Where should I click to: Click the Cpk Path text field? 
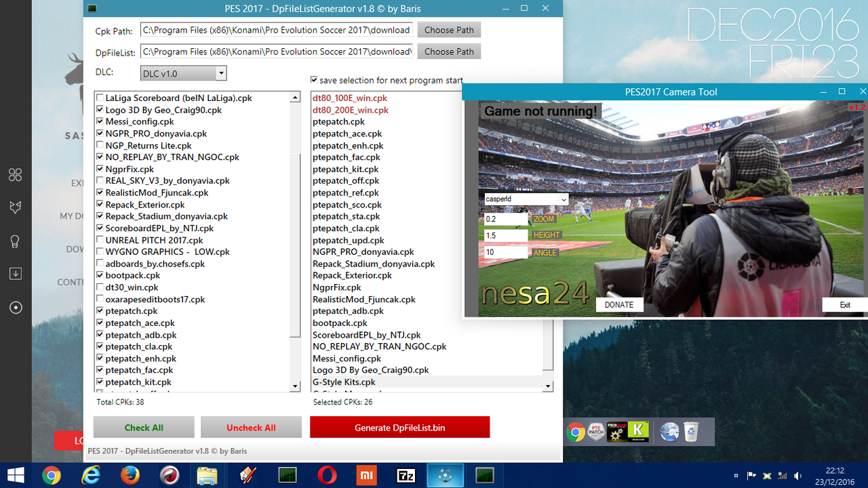click(x=277, y=30)
